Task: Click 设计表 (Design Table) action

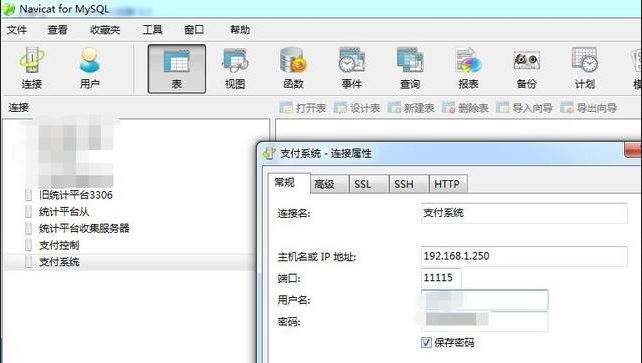Action: coord(357,108)
